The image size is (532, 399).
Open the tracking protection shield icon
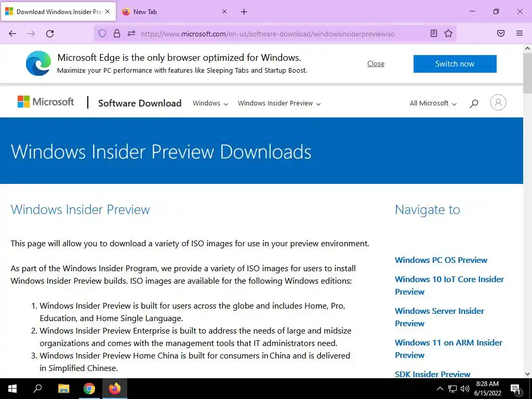click(102, 33)
